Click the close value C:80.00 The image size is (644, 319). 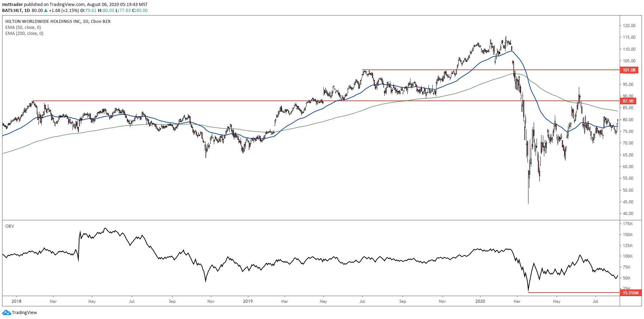point(140,11)
